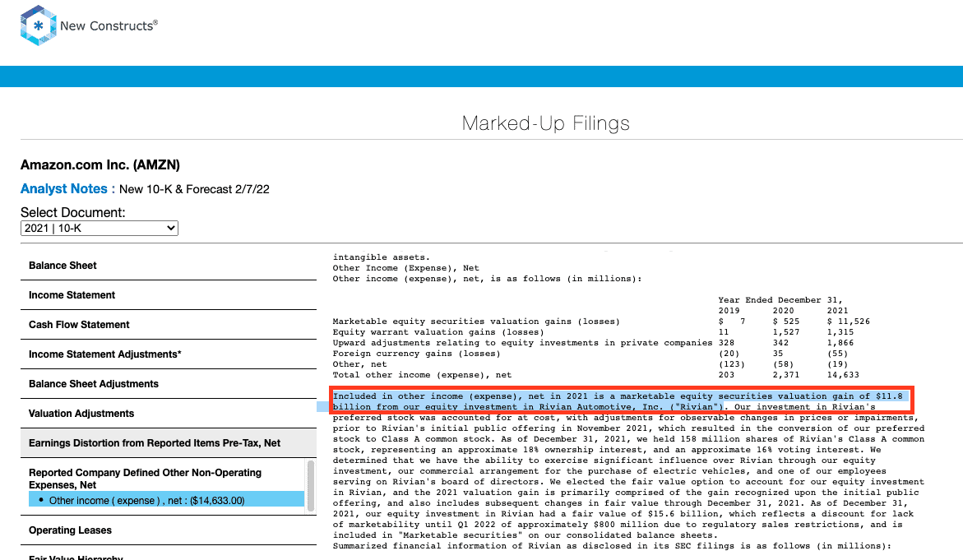This screenshot has height=560, width=963.
Task: Click the 'Other, net' row label
Action: (x=359, y=365)
